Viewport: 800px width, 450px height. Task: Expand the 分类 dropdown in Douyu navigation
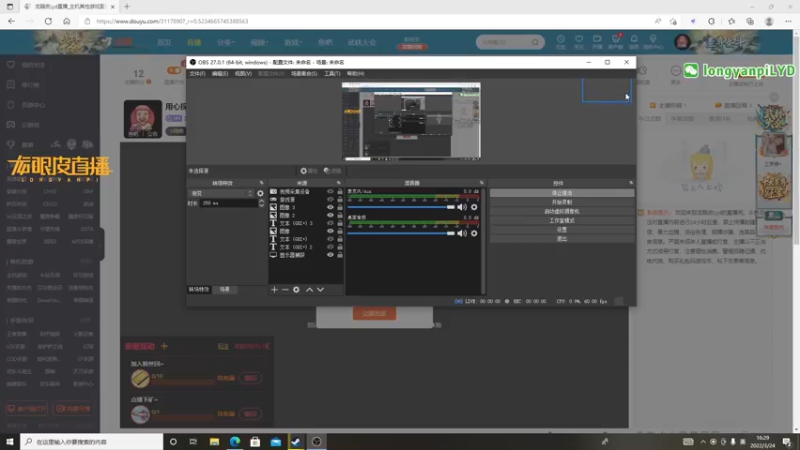[225, 42]
